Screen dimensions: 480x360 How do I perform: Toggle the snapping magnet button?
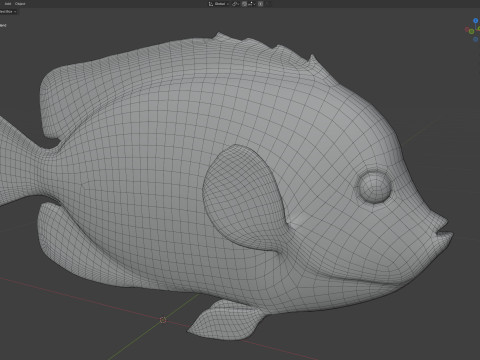pyautogui.click(x=244, y=4)
